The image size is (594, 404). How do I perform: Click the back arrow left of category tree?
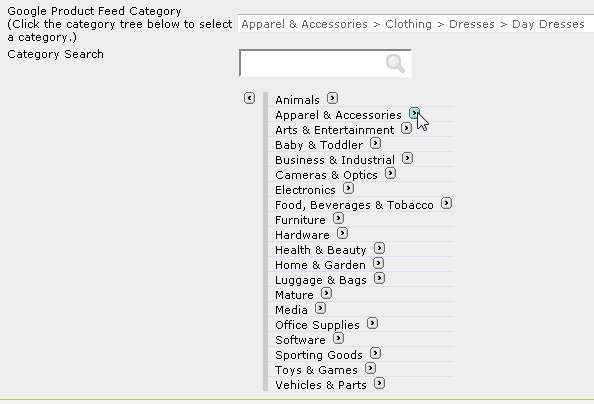(249, 98)
